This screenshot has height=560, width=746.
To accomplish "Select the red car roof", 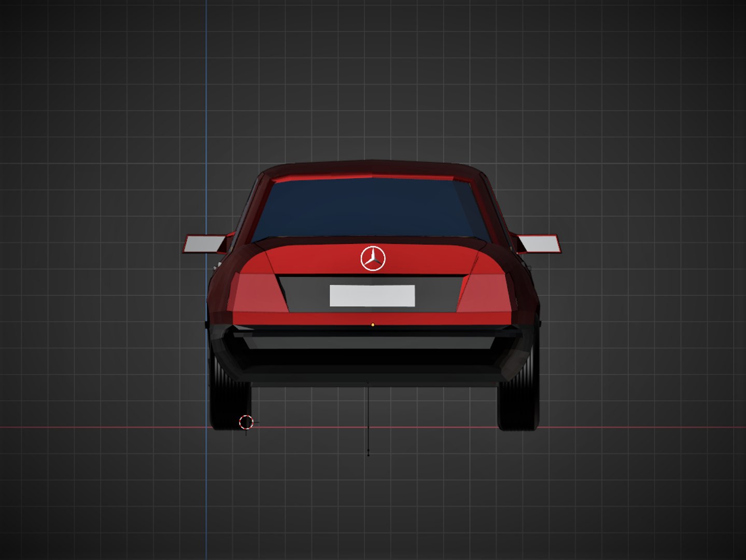I will click(372, 169).
